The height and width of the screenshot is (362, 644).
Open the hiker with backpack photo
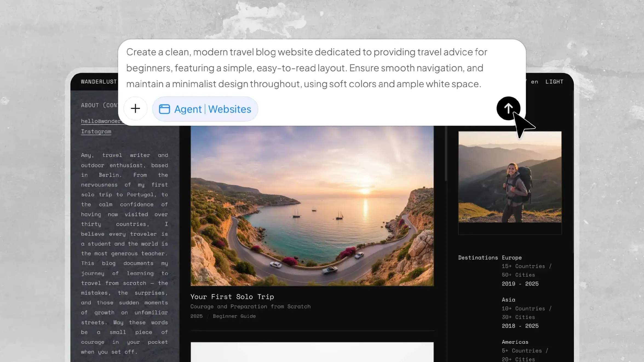click(510, 177)
